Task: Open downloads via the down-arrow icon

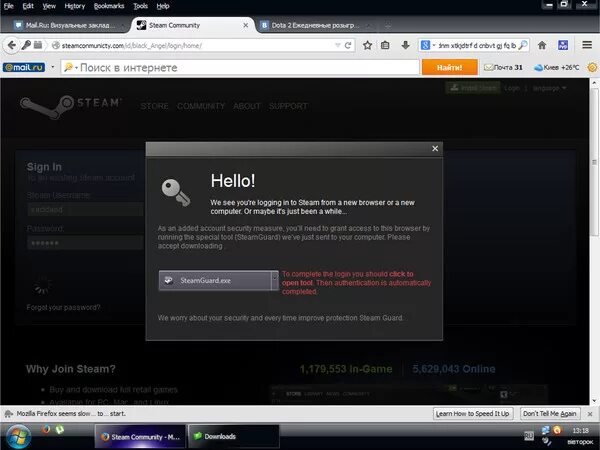Action: [406, 46]
